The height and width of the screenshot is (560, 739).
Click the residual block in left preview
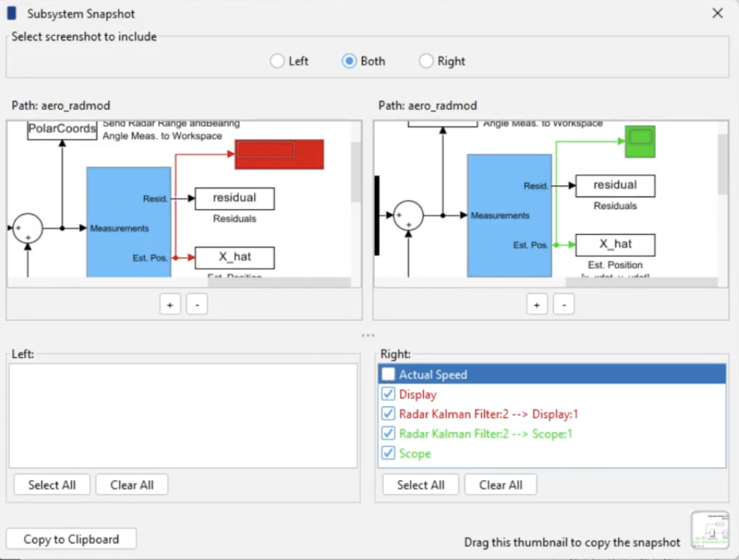pos(234,199)
